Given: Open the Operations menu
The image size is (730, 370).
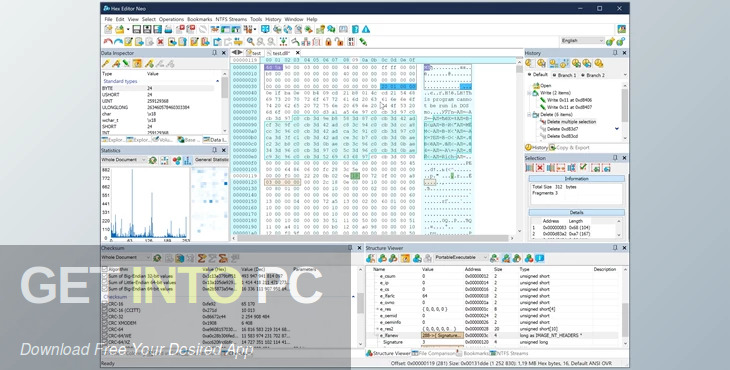Looking at the screenshot, I should (171, 20).
